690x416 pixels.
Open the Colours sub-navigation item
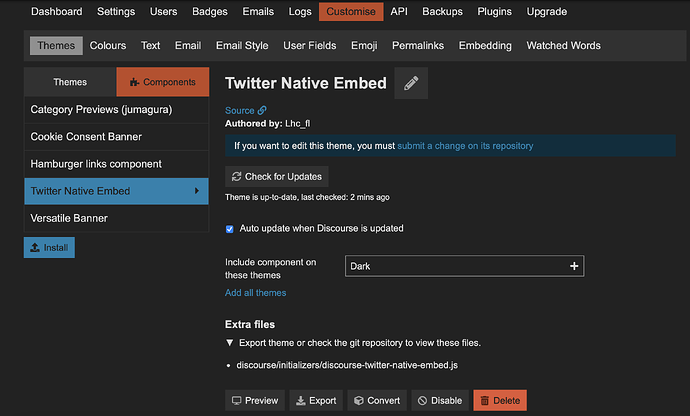click(x=108, y=46)
